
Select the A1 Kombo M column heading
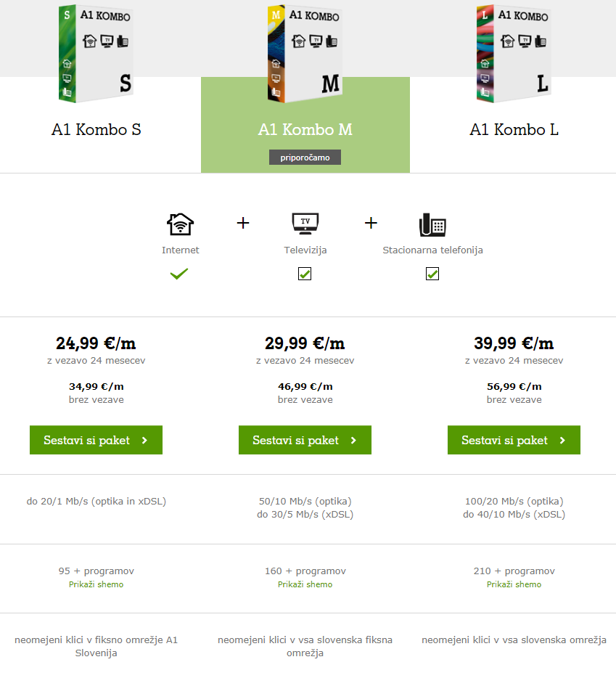[305, 129]
